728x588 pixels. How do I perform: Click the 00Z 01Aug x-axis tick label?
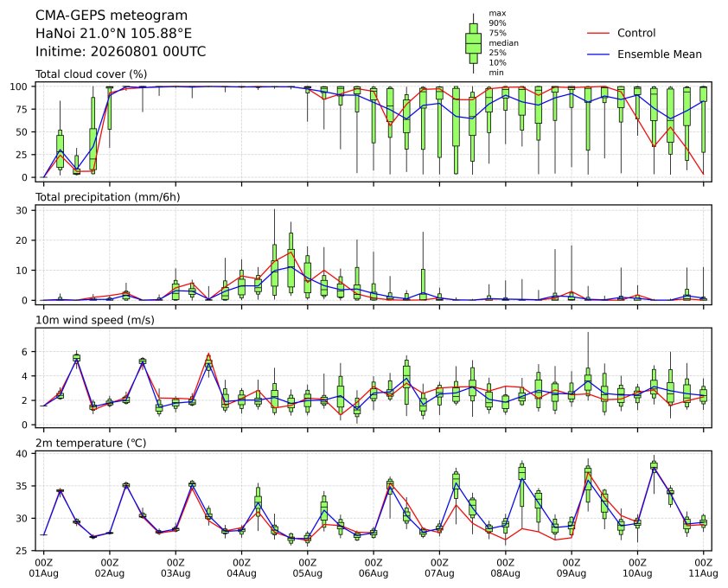coord(43,568)
